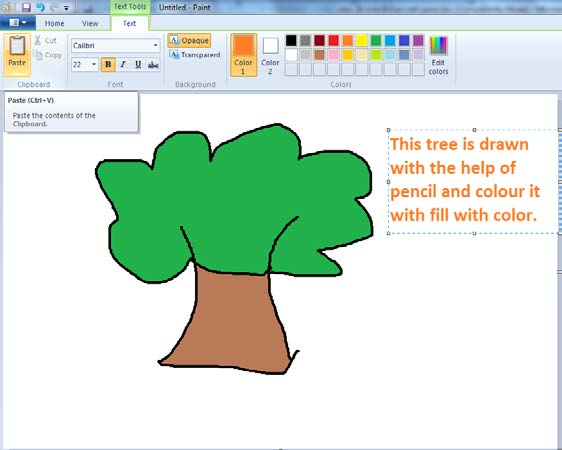Pick the green color swatch
This screenshot has width=562, height=450.
pyautogui.click(x=376, y=40)
